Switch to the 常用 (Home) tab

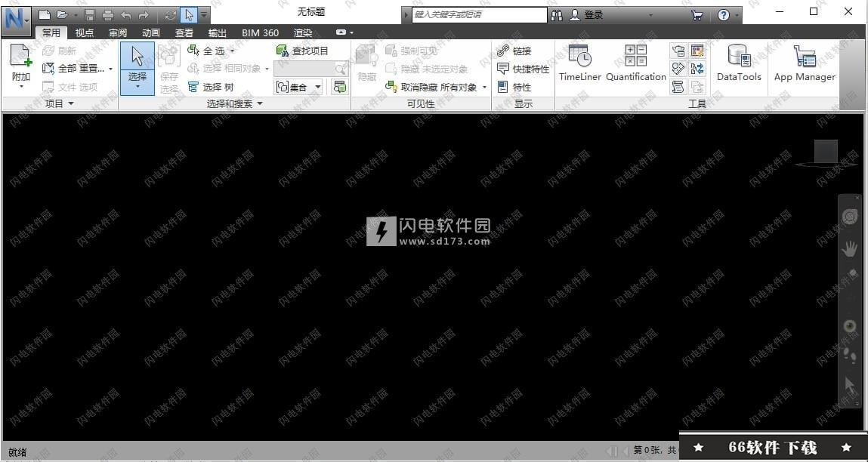[51, 32]
